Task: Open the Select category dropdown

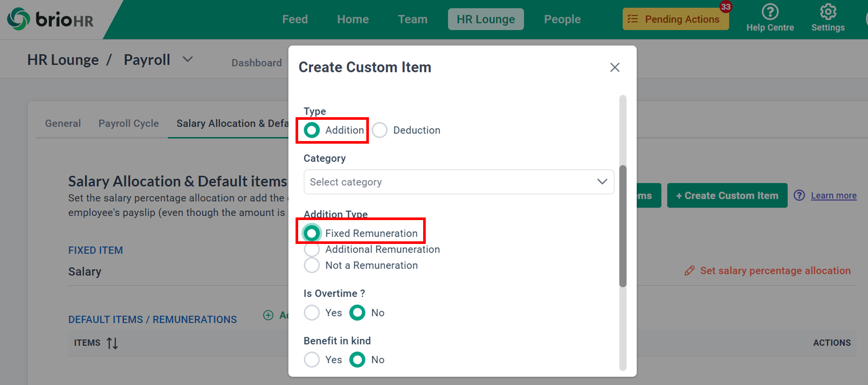Action: (458, 182)
